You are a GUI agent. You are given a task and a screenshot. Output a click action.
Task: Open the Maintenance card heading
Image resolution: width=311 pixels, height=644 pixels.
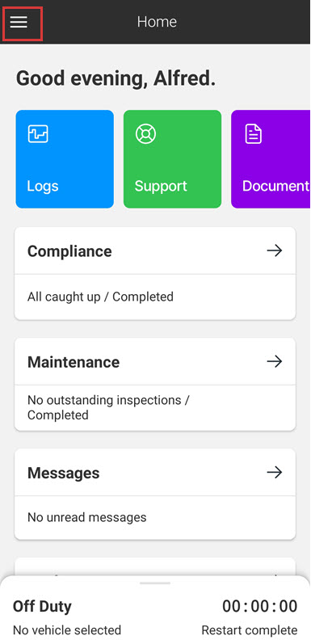[x=74, y=362]
